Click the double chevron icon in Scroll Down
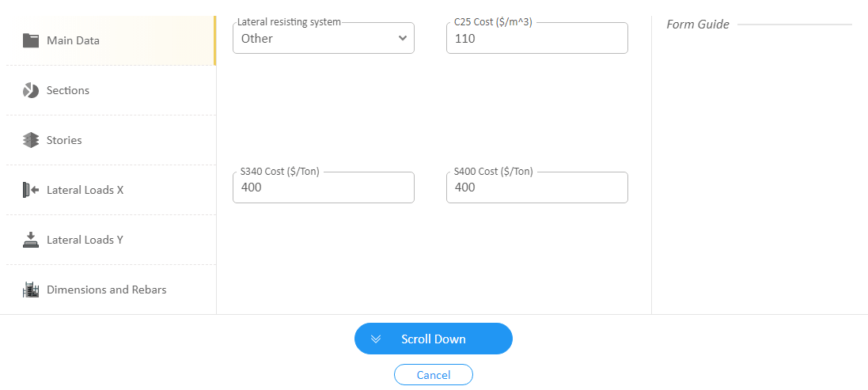The width and height of the screenshot is (868, 390). (x=376, y=339)
